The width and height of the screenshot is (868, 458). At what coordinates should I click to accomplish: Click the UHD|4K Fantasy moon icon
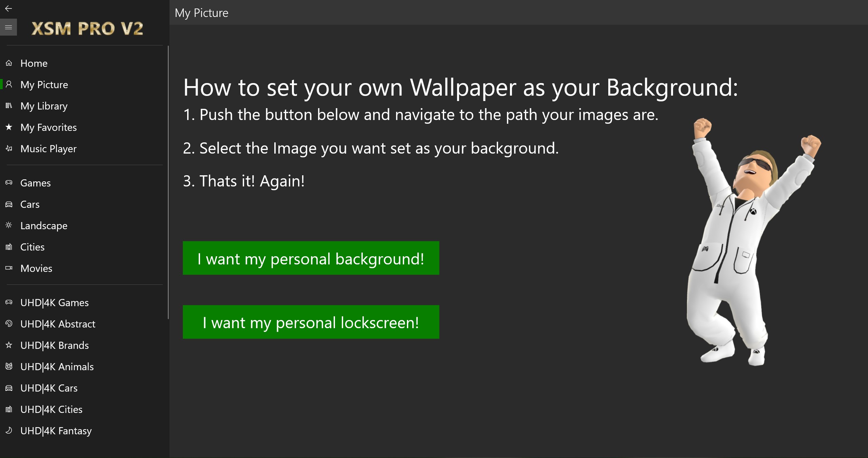point(9,431)
